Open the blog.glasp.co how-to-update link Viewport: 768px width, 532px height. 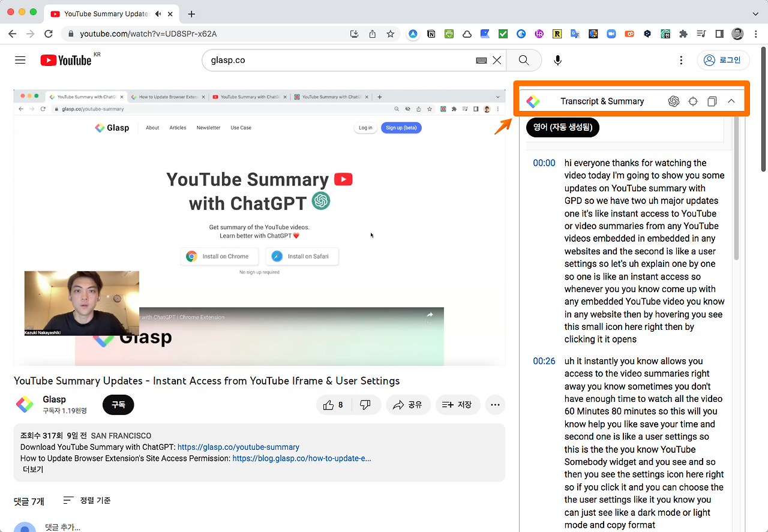pos(302,458)
